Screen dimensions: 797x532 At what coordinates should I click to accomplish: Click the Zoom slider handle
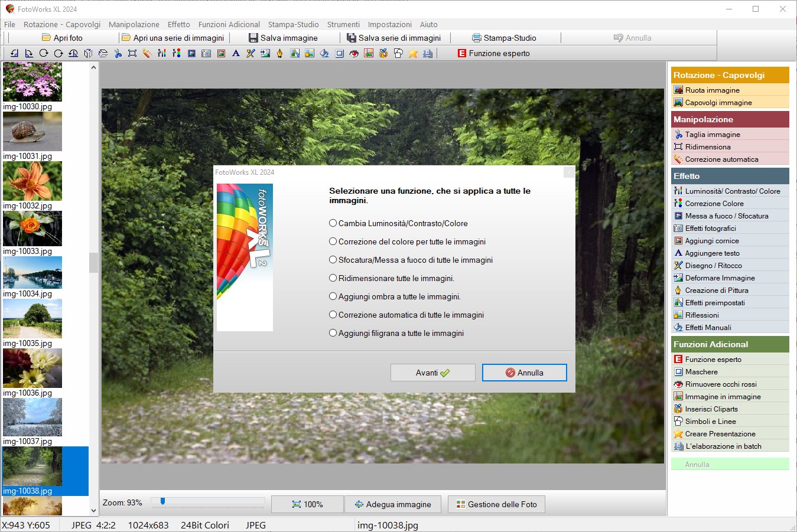(x=162, y=501)
